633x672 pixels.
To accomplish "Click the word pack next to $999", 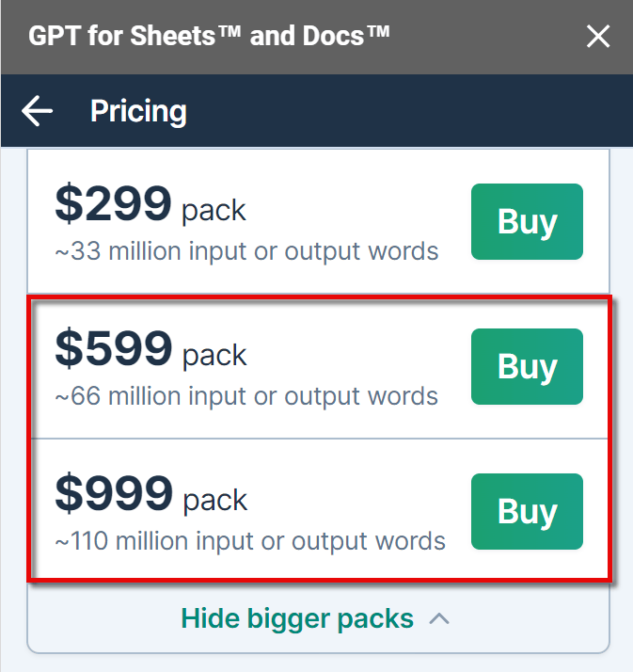I will pos(215,501).
